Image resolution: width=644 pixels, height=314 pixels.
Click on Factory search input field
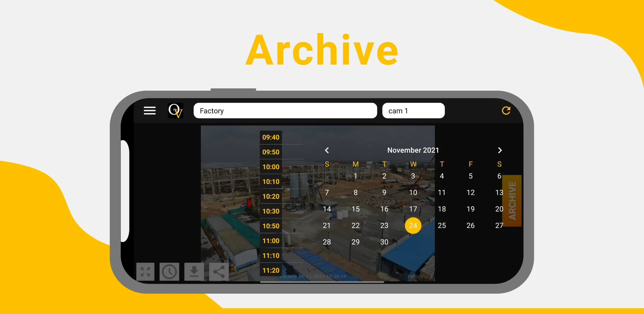[285, 111]
